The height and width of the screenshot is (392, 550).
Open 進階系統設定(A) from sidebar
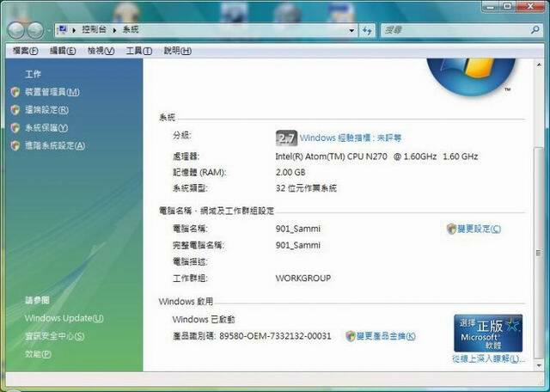click(55, 145)
